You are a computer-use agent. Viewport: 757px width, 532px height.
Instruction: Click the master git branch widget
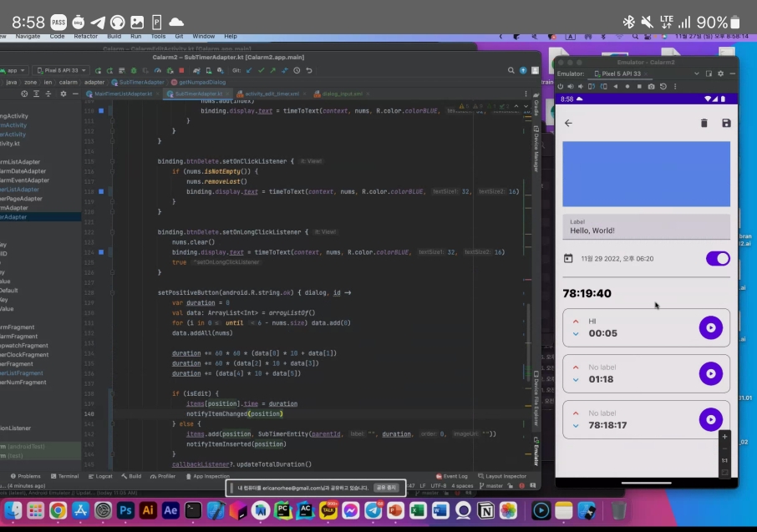point(491,486)
